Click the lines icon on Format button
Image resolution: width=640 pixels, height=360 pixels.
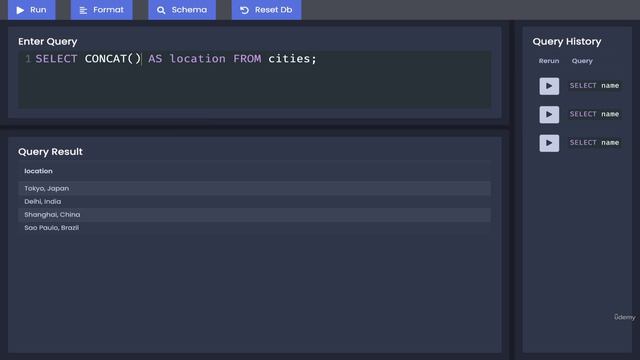[x=83, y=10]
